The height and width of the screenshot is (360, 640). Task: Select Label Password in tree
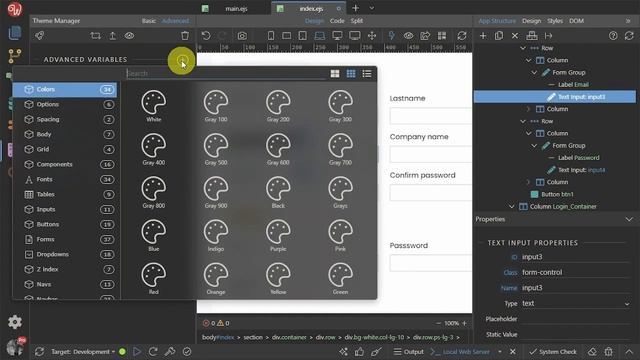pos(578,158)
